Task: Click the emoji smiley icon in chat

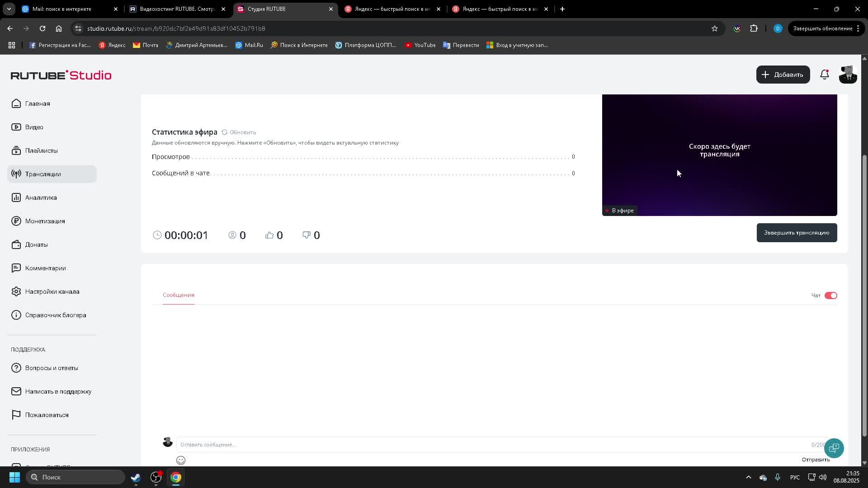Action: click(x=181, y=460)
